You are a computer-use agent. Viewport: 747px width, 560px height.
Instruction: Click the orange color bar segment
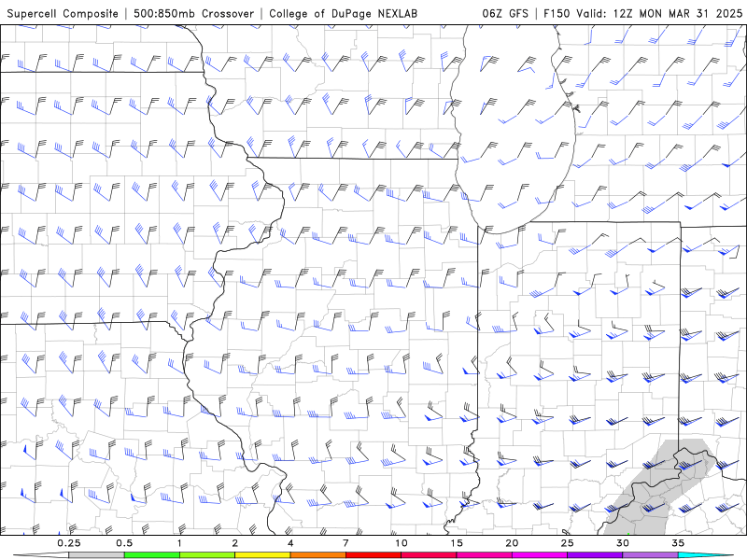pyautogui.click(x=317, y=555)
